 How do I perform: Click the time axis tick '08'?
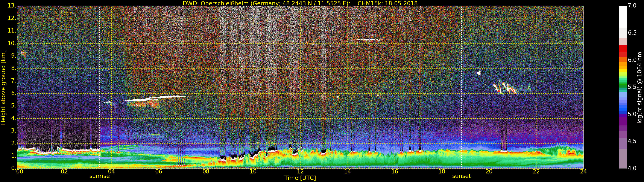pyautogui.click(x=206, y=172)
